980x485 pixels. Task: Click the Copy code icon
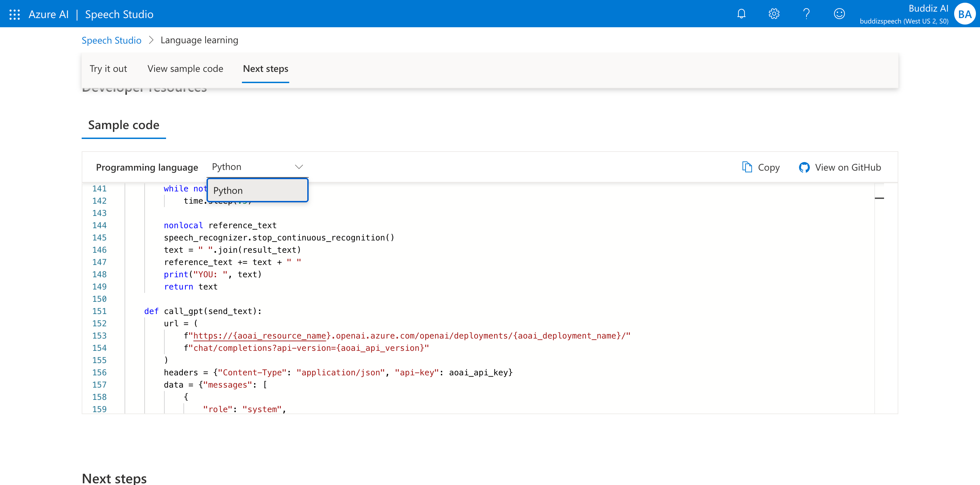click(x=747, y=167)
